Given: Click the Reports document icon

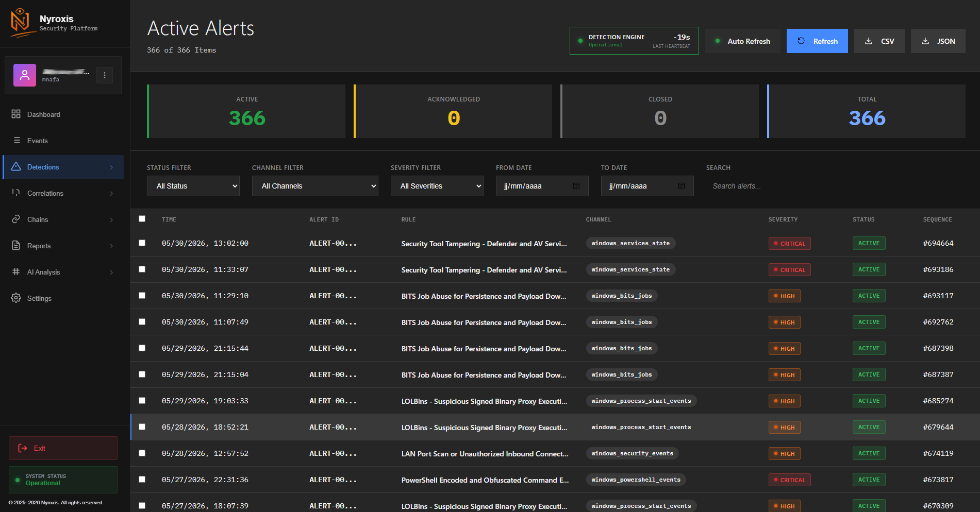Looking at the screenshot, I should pos(16,245).
